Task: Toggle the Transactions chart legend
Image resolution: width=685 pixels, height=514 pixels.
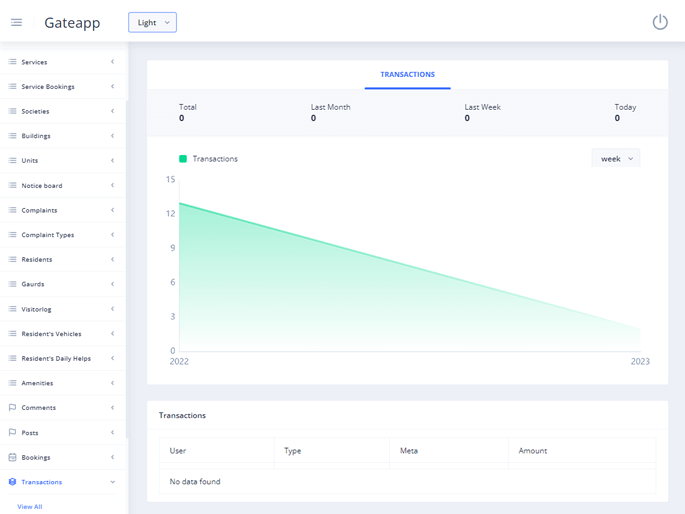Action: 208,159
